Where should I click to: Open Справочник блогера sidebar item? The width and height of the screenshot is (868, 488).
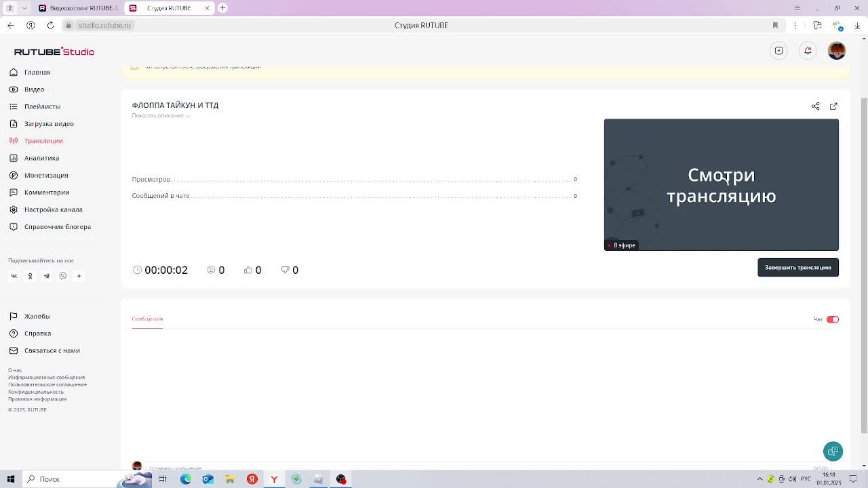pyautogui.click(x=50, y=227)
